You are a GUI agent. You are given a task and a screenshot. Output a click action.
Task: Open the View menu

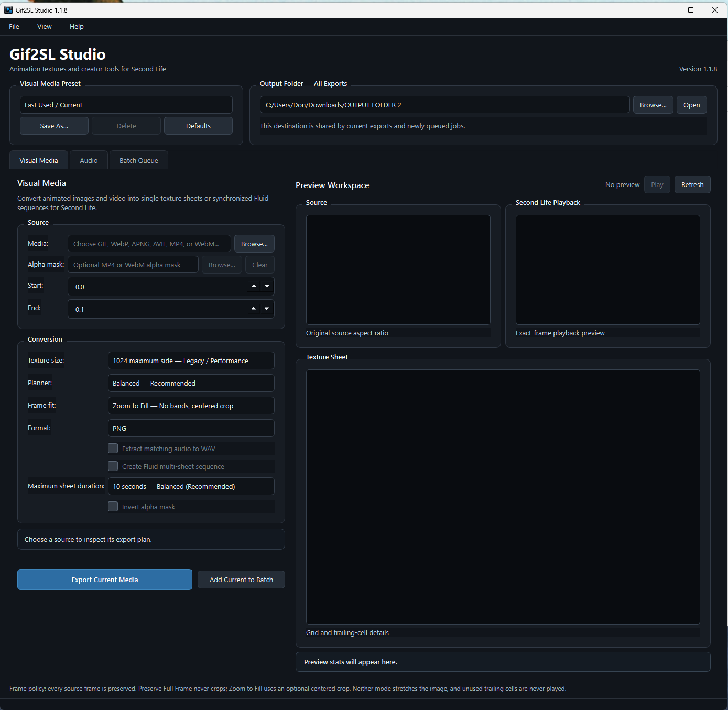45,27
